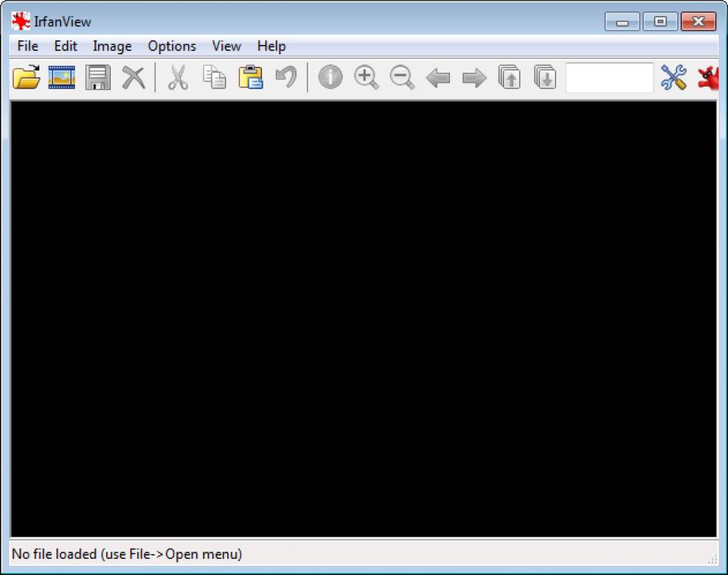Go to previous file with left arrow

pyautogui.click(x=438, y=77)
